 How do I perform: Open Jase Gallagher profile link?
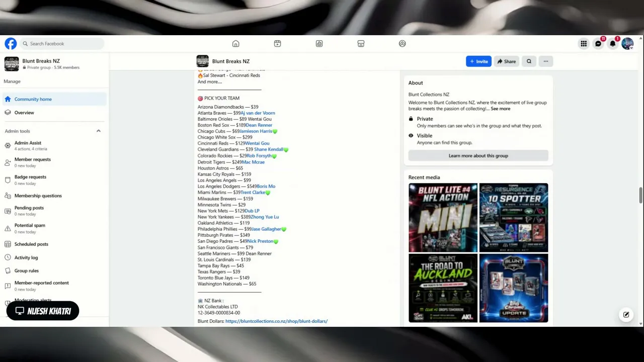point(266,229)
